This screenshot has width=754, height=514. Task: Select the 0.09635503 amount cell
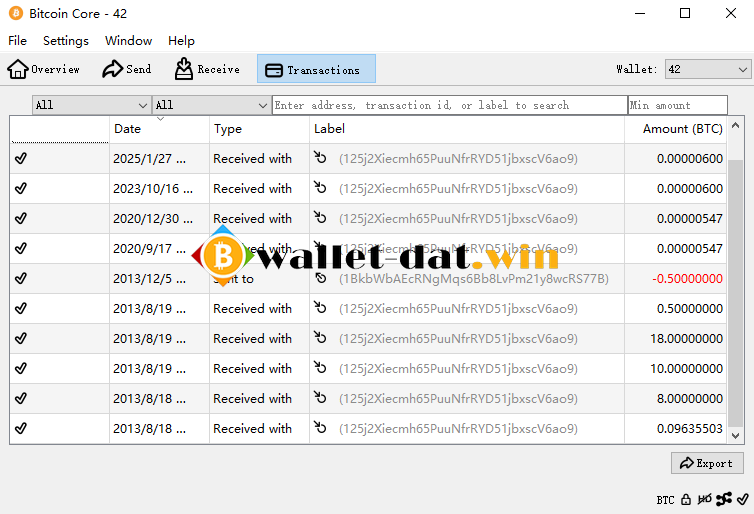click(x=675, y=428)
